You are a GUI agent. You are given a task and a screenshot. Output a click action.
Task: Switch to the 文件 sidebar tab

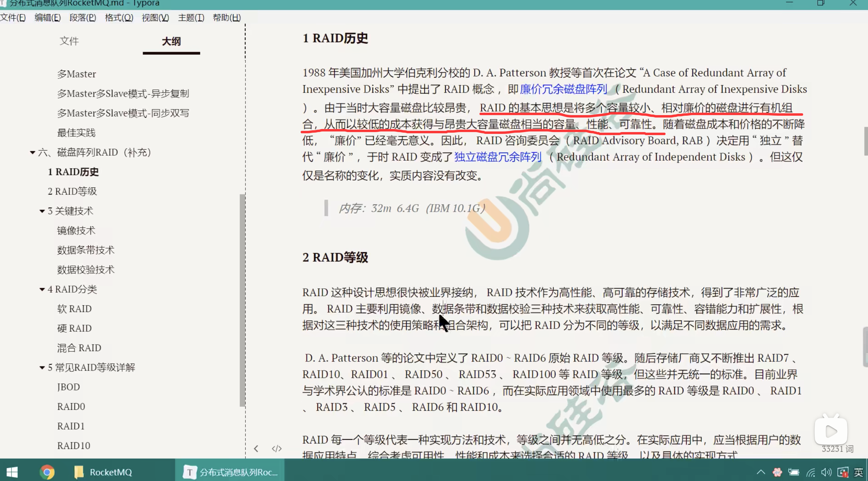[69, 41]
